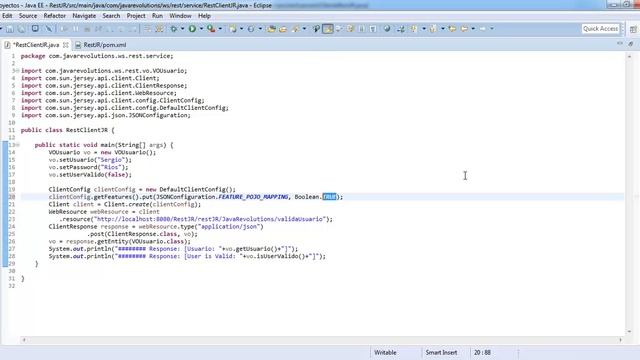Image resolution: width=640 pixels, height=360 pixels.
Task: Click the Open Type folder icon
Action: [271, 29]
